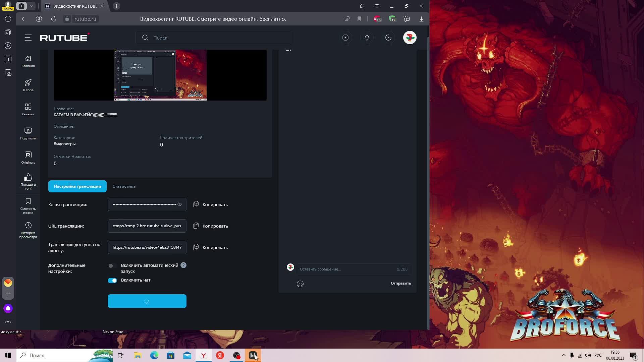
Task: Open sidebar more options dots
Action: (x=8, y=322)
